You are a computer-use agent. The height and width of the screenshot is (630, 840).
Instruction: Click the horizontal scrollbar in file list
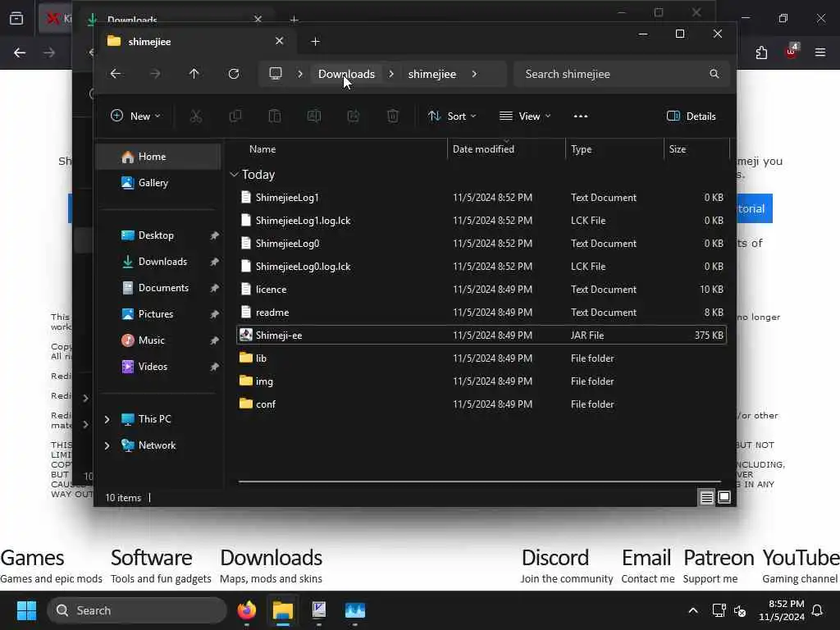tap(479, 482)
